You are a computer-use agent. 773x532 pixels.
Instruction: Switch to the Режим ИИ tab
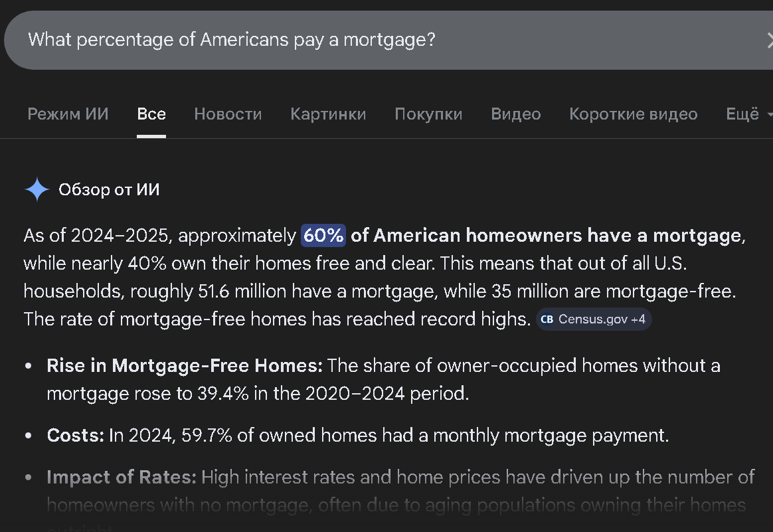point(68,114)
